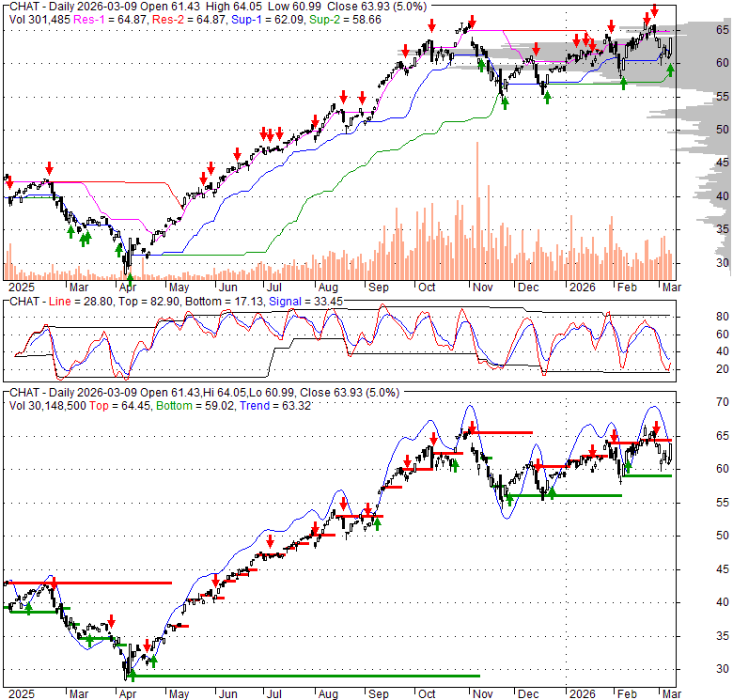733x700 pixels.
Task: Click the green up arrow at April low in top chart
Action: [130, 277]
